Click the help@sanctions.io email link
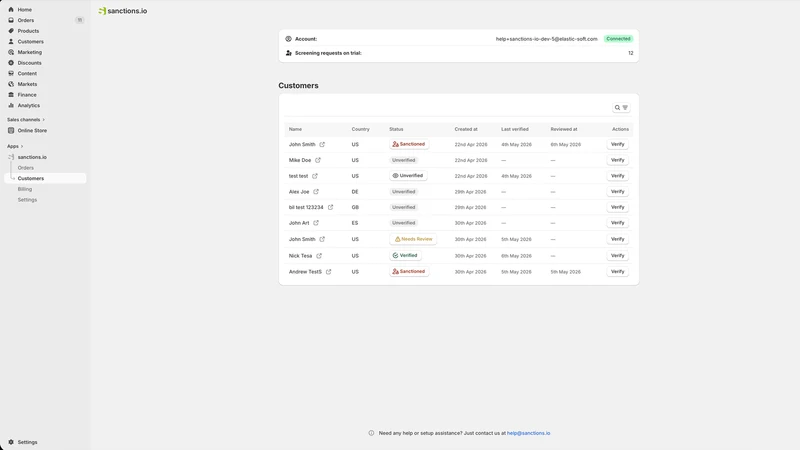This screenshot has height=450, width=800. (529, 433)
